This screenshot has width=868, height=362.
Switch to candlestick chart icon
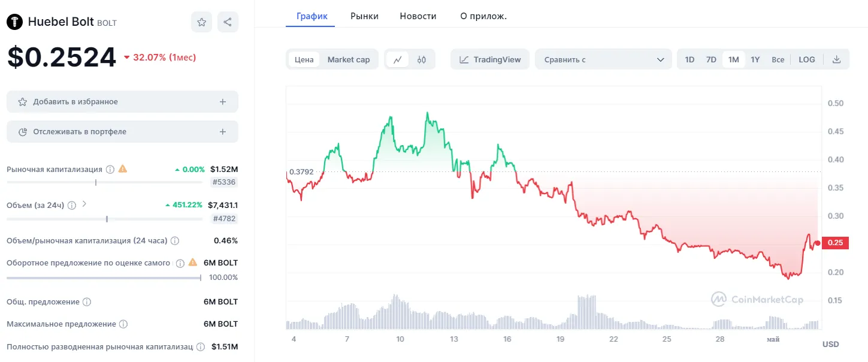point(422,59)
